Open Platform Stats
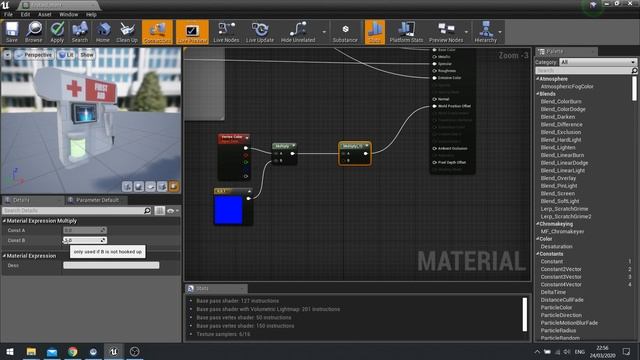This screenshot has height=360, width=640. coord(406,32)
